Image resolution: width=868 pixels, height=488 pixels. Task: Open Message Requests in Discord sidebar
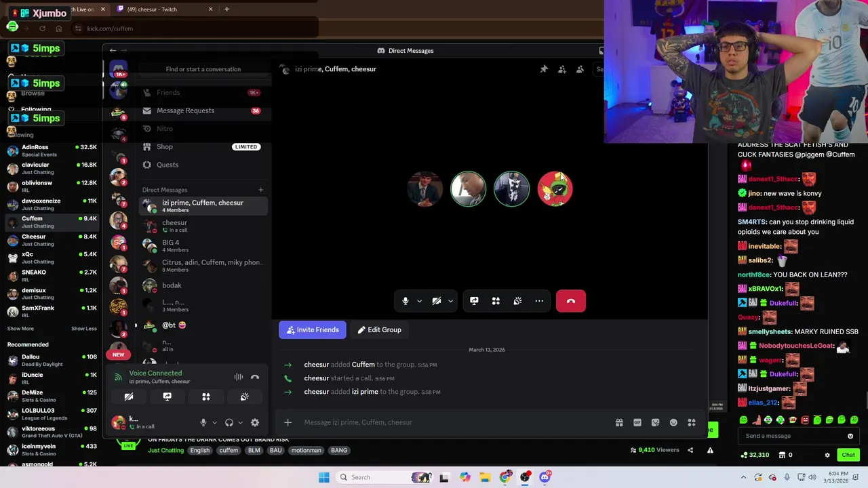click(x=202, y=110)
